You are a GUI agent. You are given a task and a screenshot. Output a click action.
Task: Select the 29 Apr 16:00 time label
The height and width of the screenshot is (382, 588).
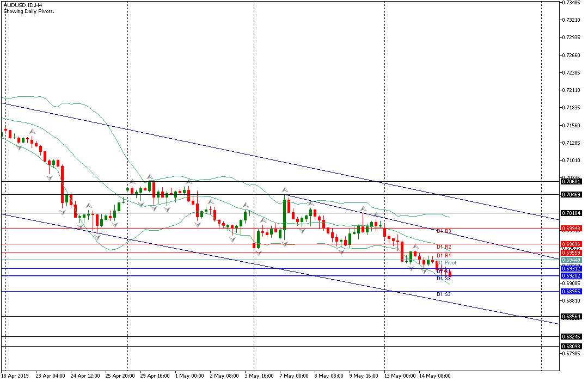pyautogui.click(x=154, y=375)
